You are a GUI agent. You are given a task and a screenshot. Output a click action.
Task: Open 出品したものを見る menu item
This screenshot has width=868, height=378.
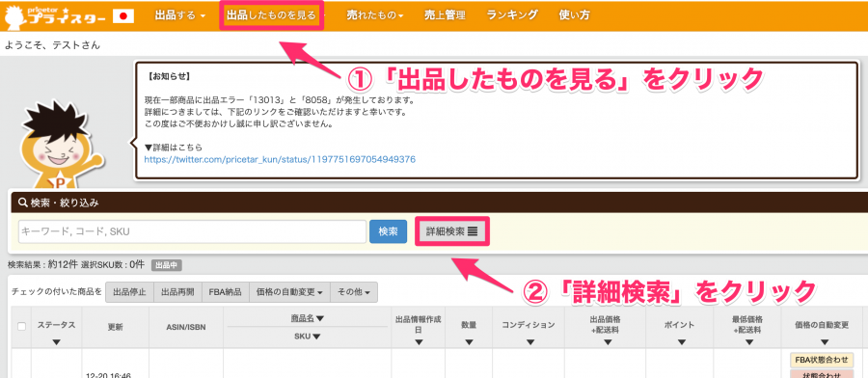coord(271,15)
